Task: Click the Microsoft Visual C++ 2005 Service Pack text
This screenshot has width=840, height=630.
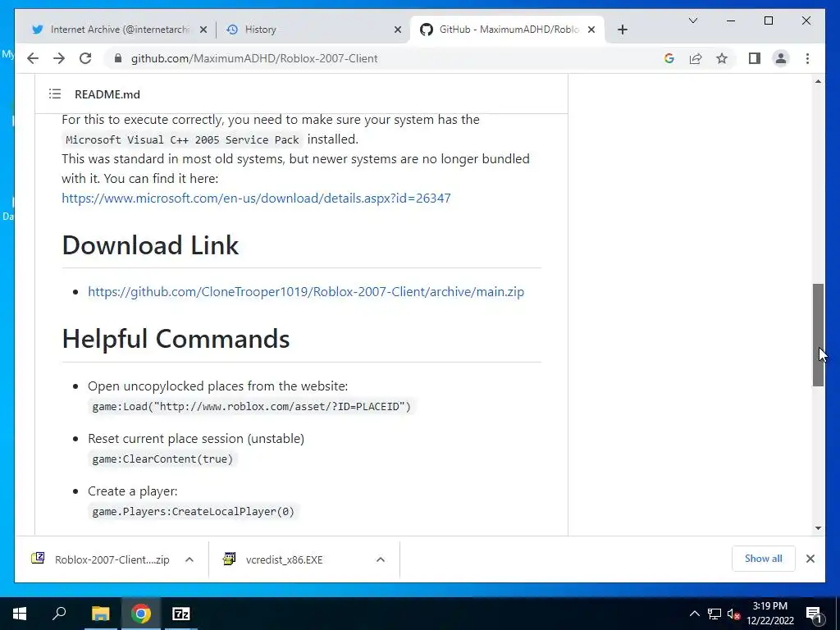Action: tap(182, 139)
